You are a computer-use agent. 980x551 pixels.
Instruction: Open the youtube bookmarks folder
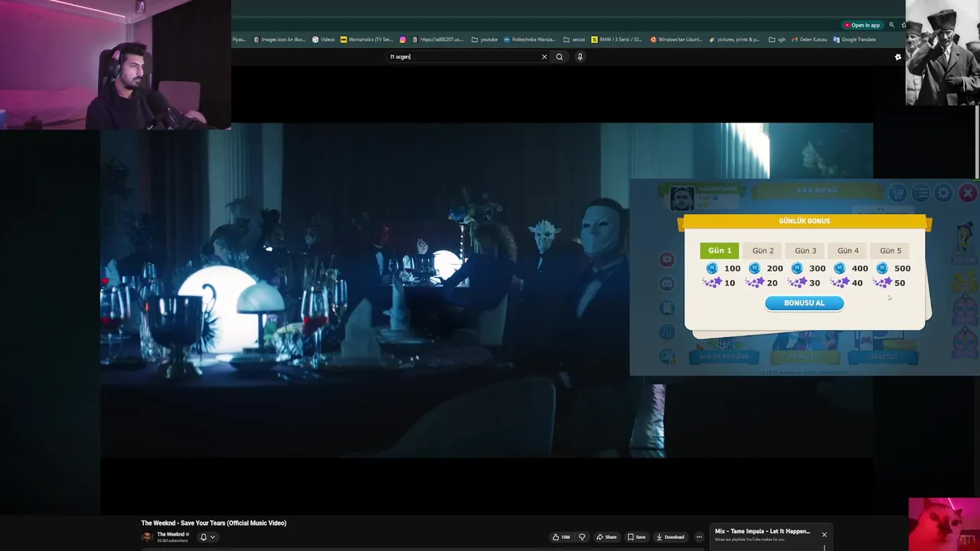[x=485, y=40]
